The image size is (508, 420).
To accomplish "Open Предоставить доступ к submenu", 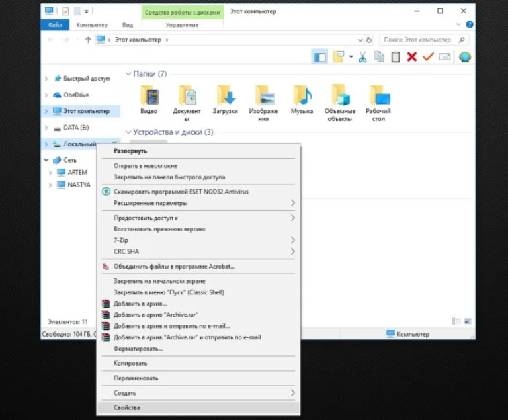I will pos(198,218).
